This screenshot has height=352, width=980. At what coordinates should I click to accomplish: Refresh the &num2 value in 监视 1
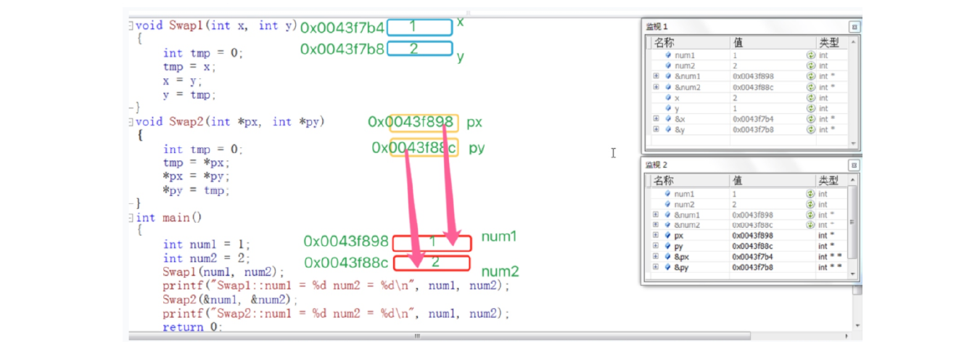pos(810,87)
